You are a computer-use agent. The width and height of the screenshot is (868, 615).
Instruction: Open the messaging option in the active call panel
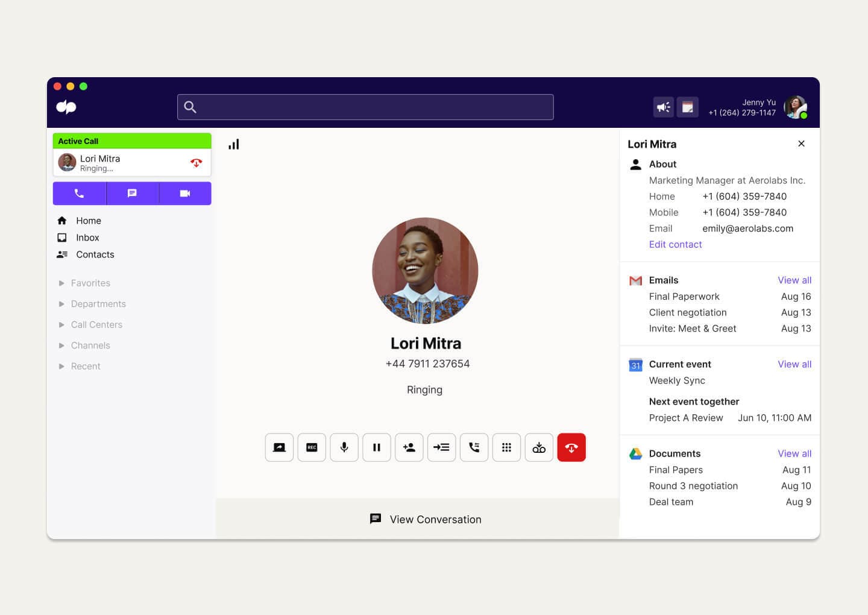(132, 193)
